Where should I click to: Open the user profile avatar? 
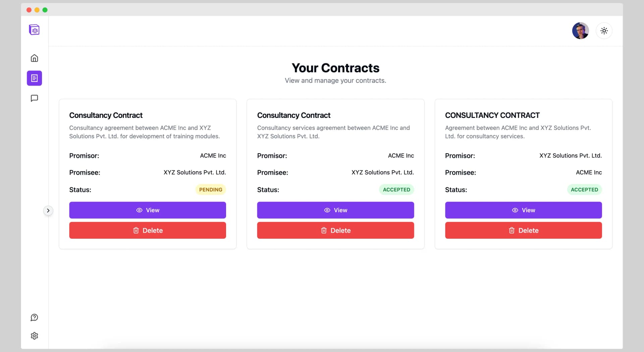580,31
